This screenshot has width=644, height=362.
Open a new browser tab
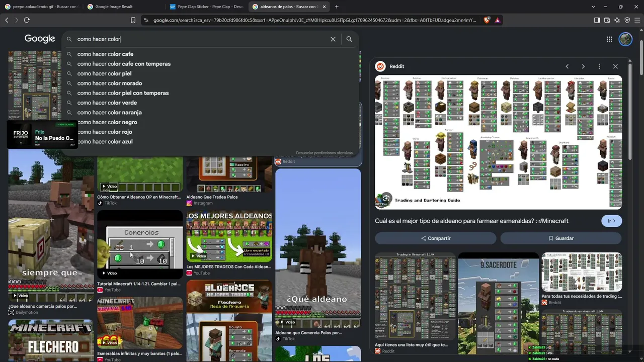337,7
